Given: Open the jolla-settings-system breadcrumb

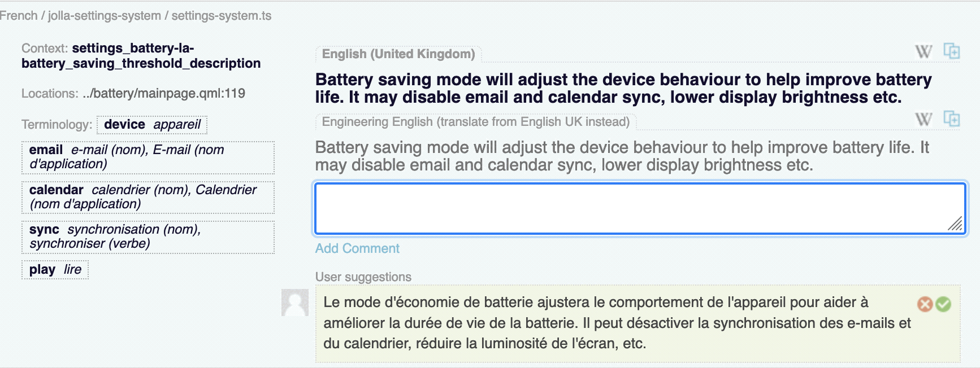Looking at the screenshot, I should (105, 16).
